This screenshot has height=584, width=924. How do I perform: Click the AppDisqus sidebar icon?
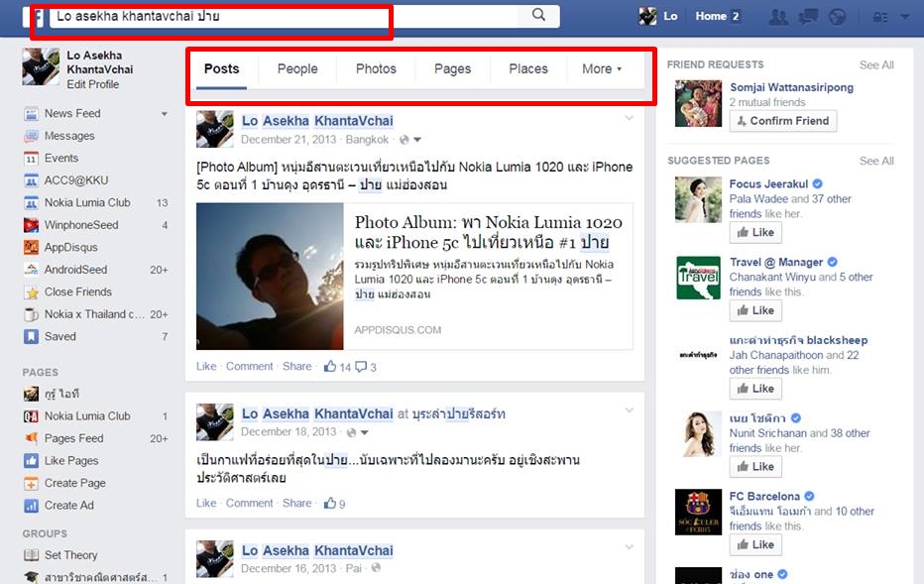pos(31,248)
